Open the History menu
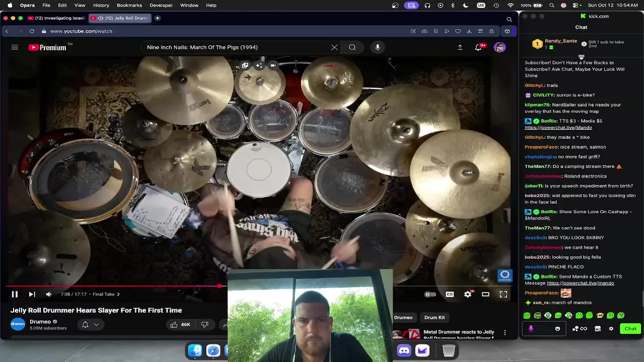This screenshot has width=644, height=362. click(x=101, y=5)
